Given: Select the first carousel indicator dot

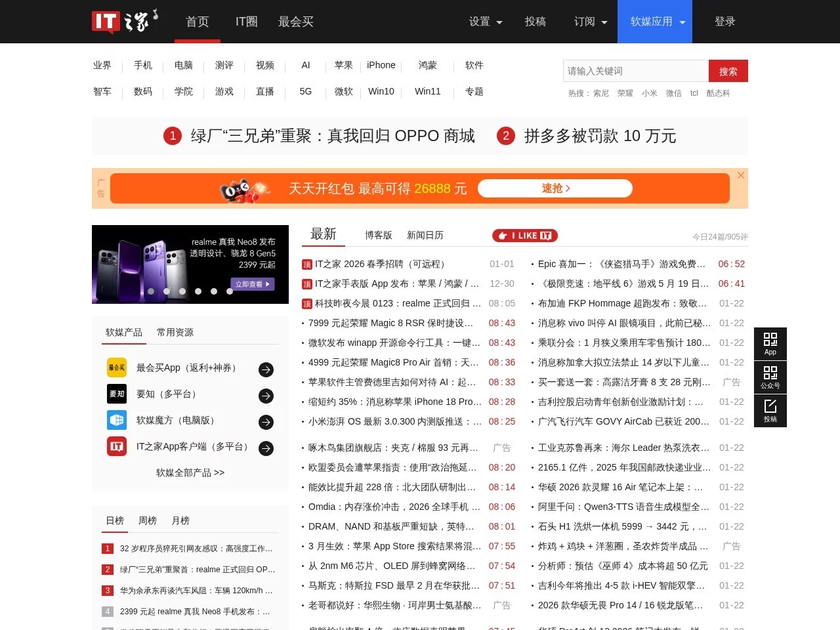Looking at the screenshot, I should point(151,291).
